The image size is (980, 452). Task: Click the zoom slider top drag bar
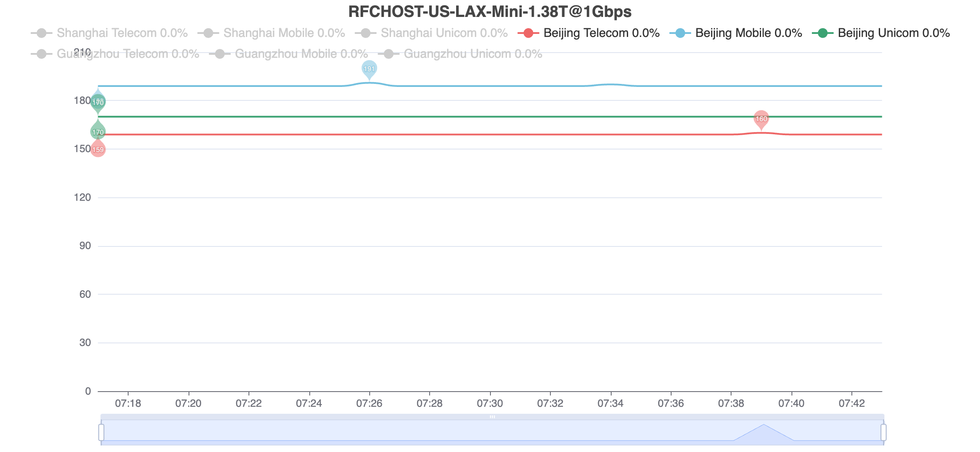492,417
